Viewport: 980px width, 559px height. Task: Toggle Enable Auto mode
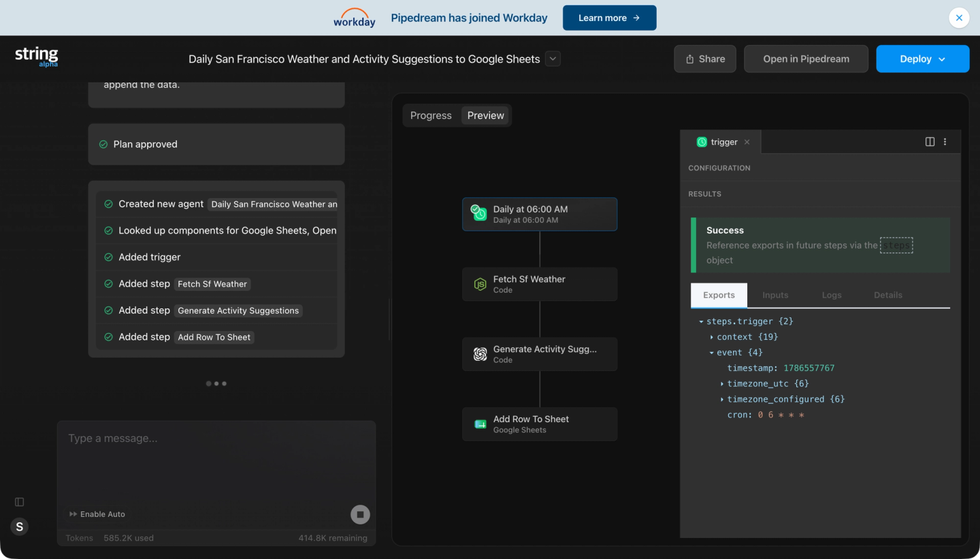97,514
